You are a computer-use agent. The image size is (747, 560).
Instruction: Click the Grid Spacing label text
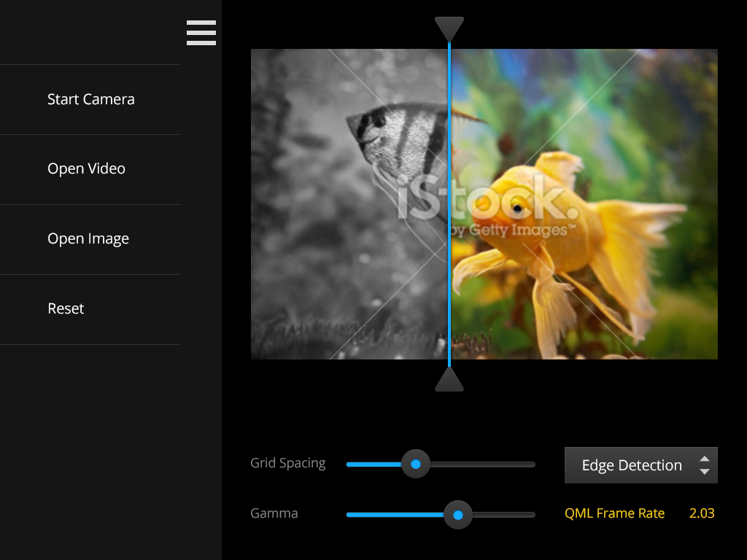pyautogui.click(x=287, y=463)
